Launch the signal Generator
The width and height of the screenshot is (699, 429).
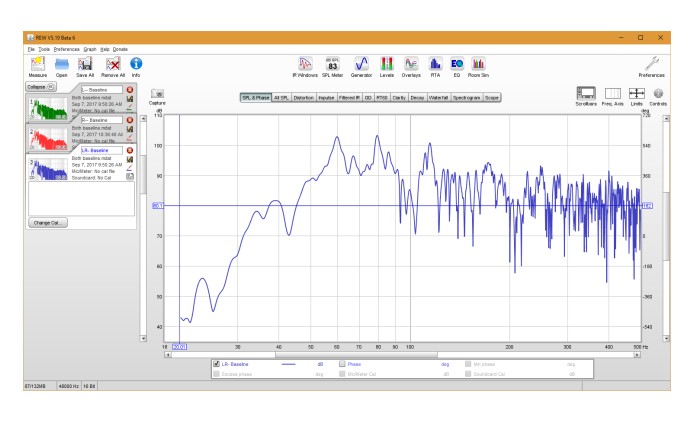click(362, 65)
